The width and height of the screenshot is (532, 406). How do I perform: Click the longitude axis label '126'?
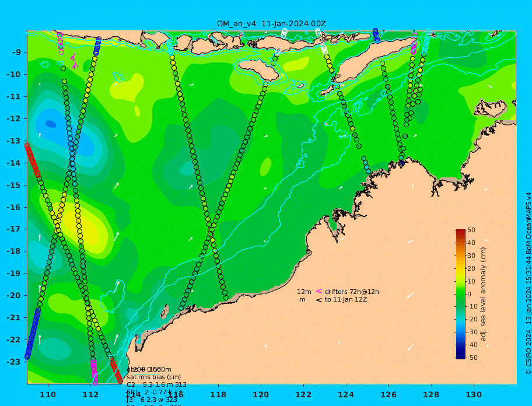(388, 394)
